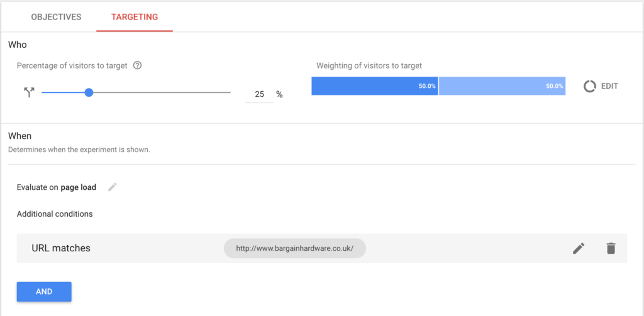Select the light blue 50.0% weighting segment
Image resolution: width=644 pixels, height=316 pixels.
[502, 86]
